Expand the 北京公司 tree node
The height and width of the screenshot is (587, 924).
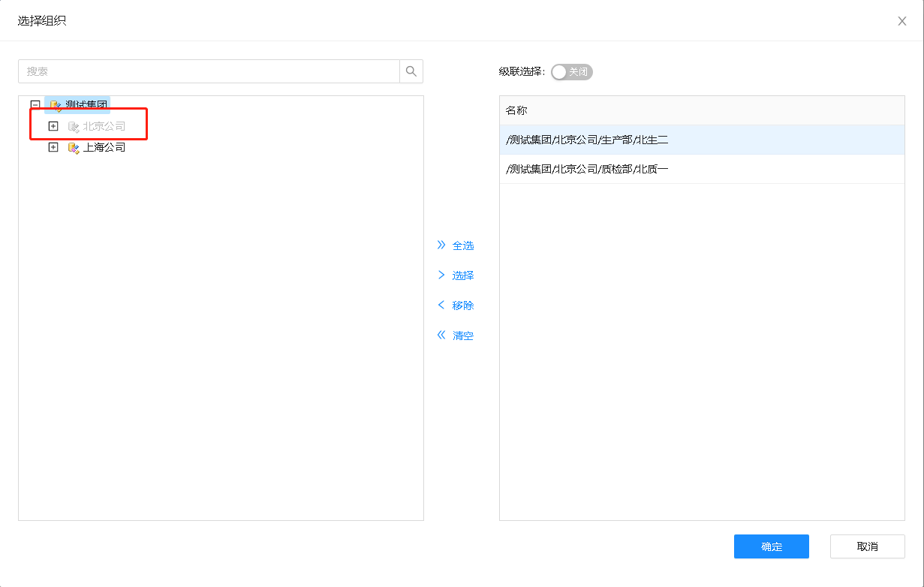point(53,126)
